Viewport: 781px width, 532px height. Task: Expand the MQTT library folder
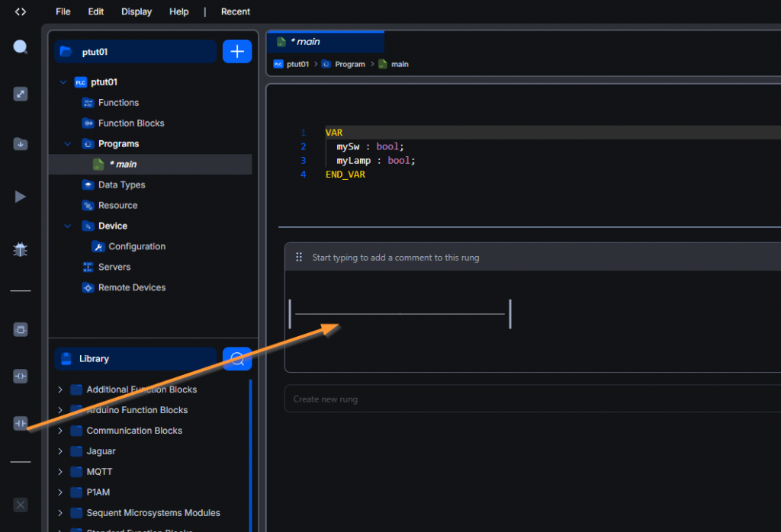(x=60, y=472)
